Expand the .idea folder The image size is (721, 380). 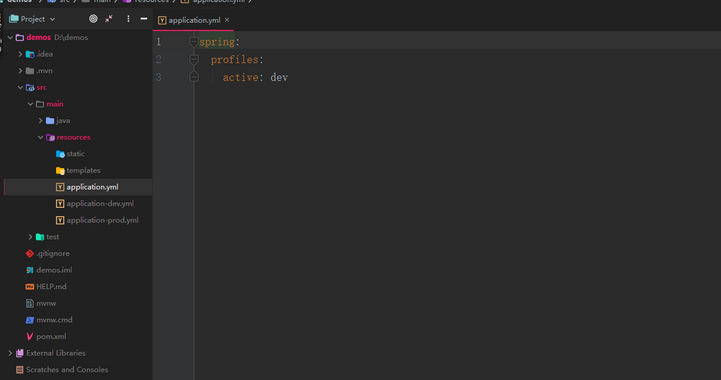20,54
